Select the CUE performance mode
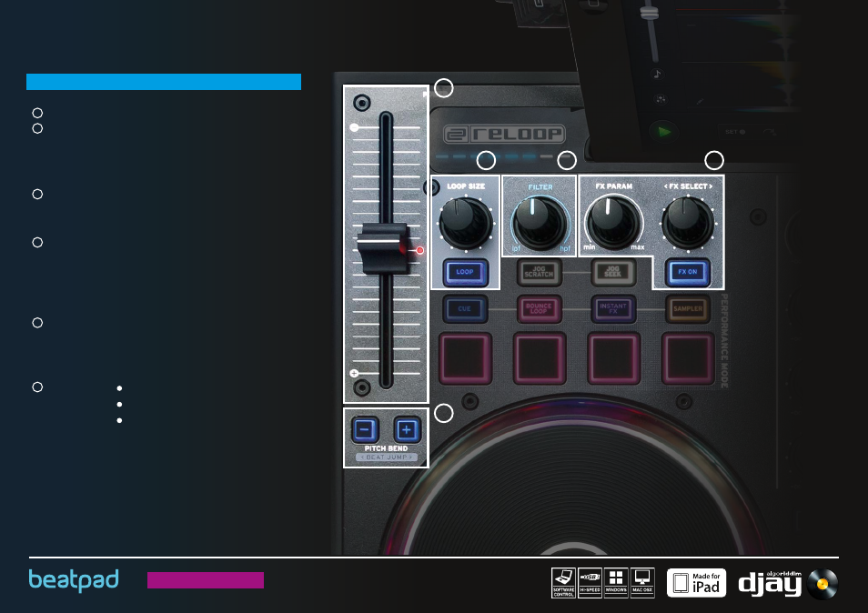 (465, 308)
